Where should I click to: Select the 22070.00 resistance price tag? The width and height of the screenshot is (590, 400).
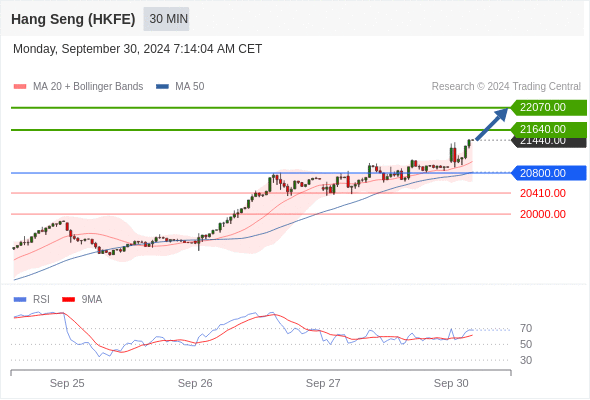[549, 108]
